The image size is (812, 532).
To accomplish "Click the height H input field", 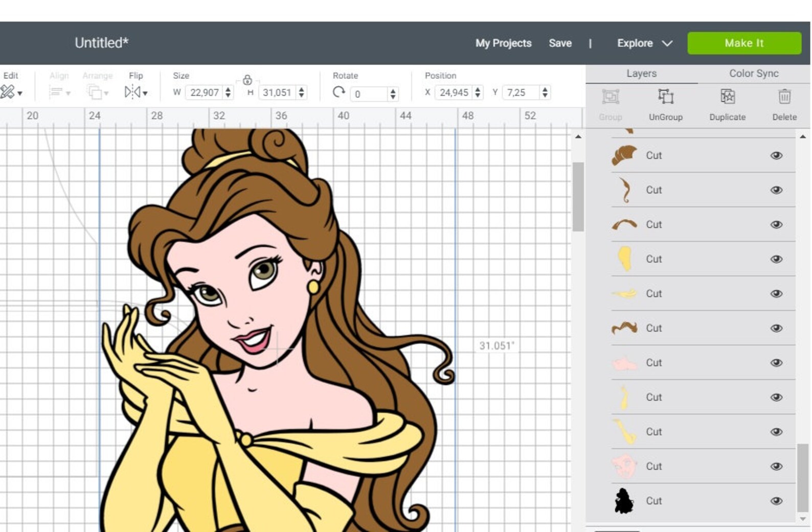I will coord(277,92).
